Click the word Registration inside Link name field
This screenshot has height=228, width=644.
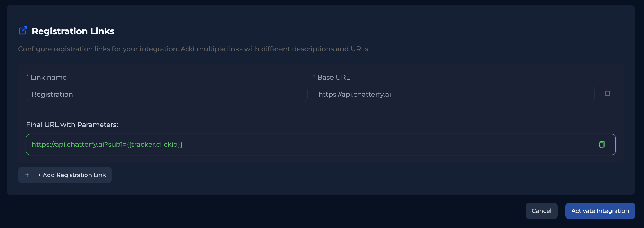(52, 94)
